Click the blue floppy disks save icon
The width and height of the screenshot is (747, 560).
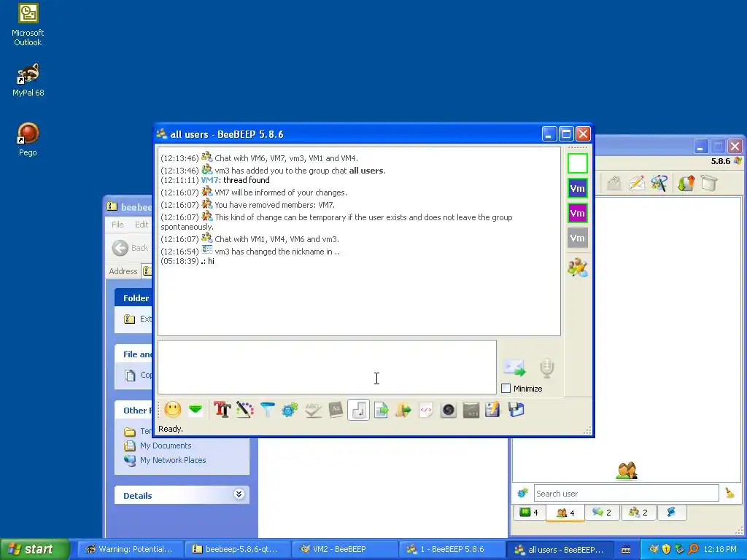click(516, 410)
